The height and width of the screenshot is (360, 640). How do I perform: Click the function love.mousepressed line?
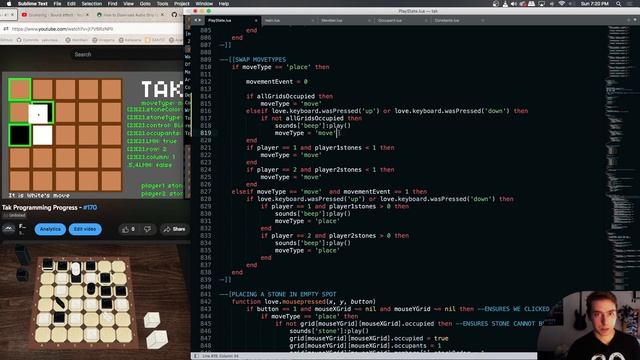[x=304, y=302]
